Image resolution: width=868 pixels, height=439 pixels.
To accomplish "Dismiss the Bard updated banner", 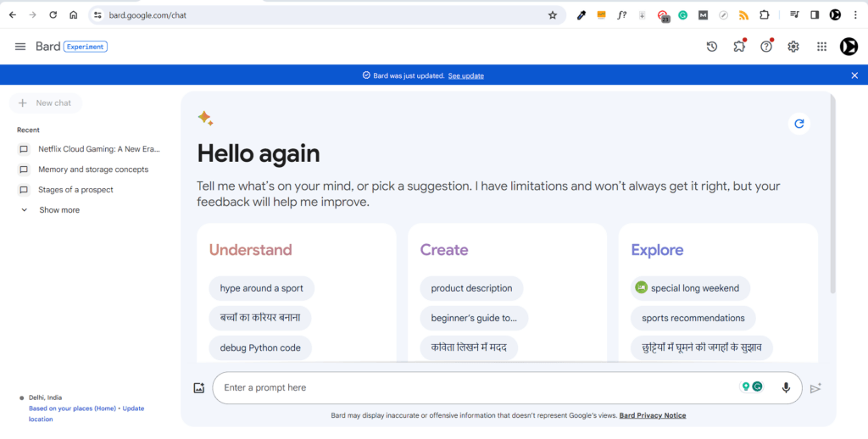I will coord(854,75).
